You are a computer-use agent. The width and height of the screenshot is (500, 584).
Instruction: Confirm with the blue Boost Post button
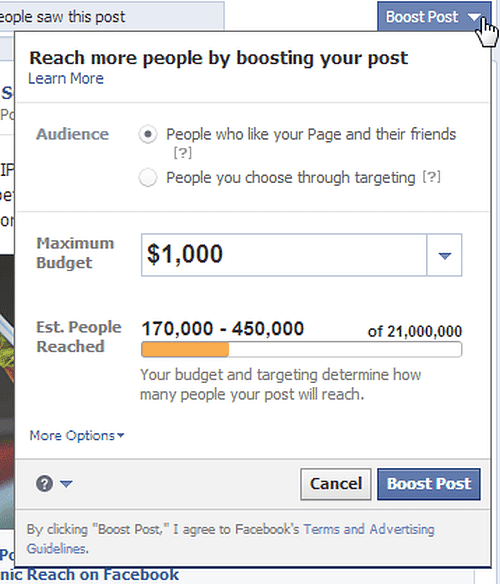[429, 484]
